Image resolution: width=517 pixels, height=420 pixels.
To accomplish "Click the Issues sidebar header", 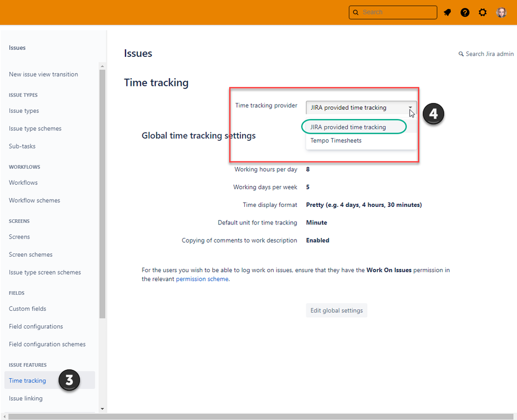I will [x=17, y=48].
